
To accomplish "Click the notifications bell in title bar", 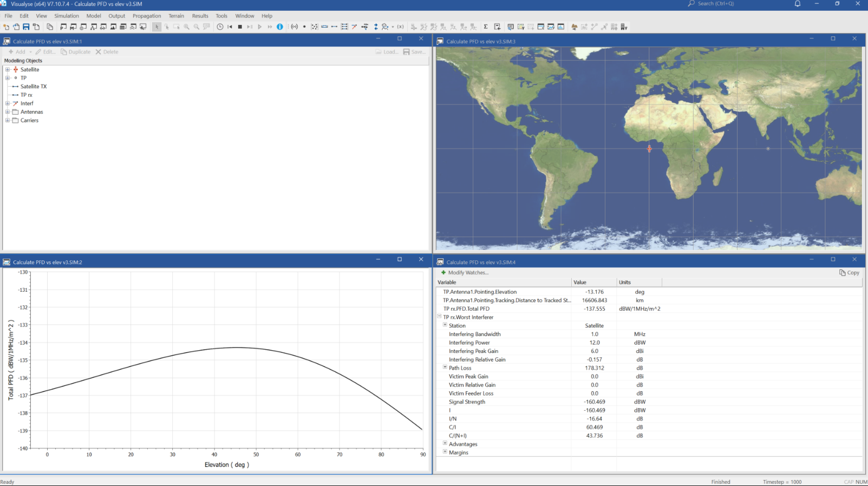I will point(798,4).
